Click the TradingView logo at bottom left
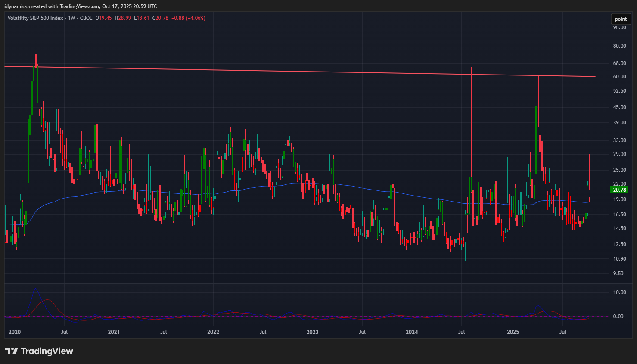The width and height of the screenshot is (637, 364). pos(39,351)
